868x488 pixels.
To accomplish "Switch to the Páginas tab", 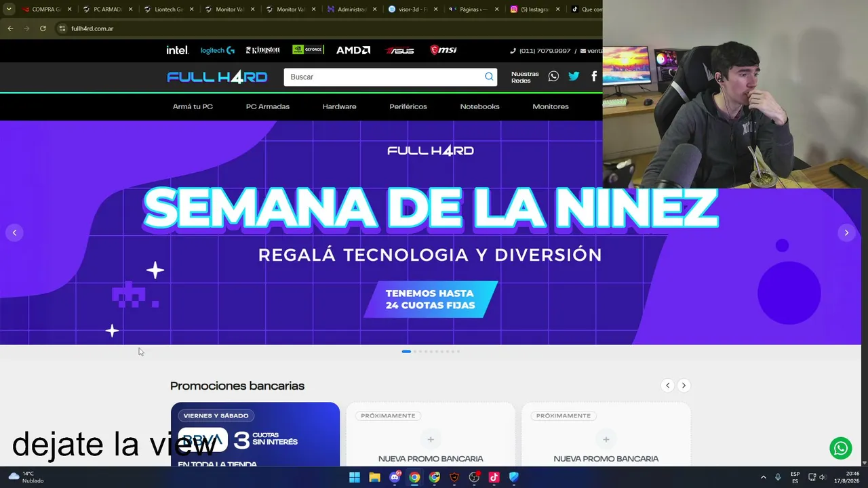I will point(474,9).
